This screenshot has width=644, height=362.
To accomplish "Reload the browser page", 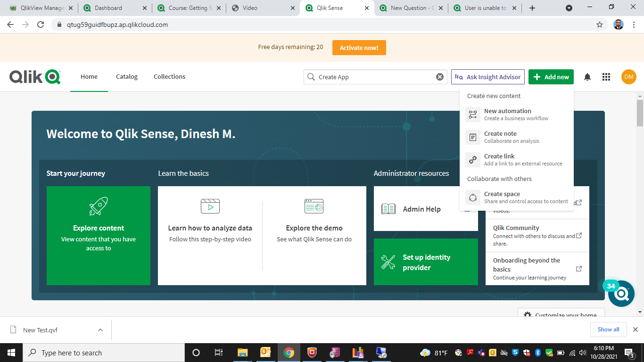I will point(41,25).
